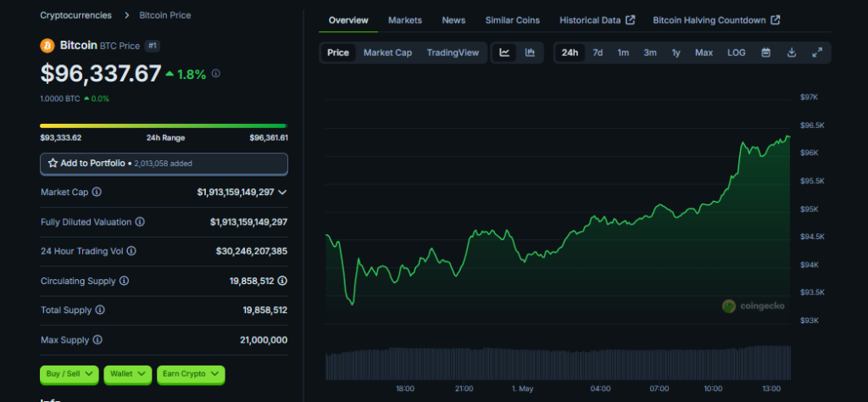
Task: Switch to candlestick chart view icon
Action: [x=531, y=53]
